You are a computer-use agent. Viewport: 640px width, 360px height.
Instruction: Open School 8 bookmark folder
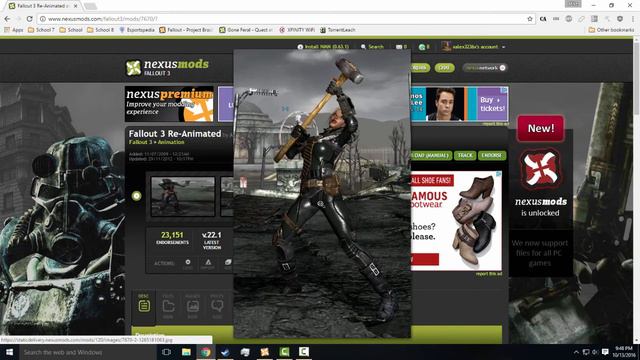coord(100,30)
